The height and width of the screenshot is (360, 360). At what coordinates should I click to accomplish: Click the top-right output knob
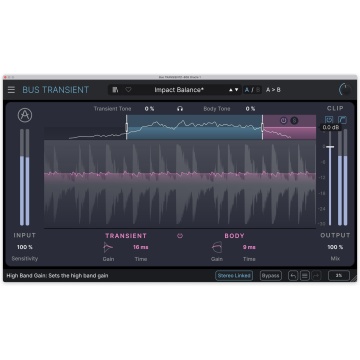coord(345,90)
